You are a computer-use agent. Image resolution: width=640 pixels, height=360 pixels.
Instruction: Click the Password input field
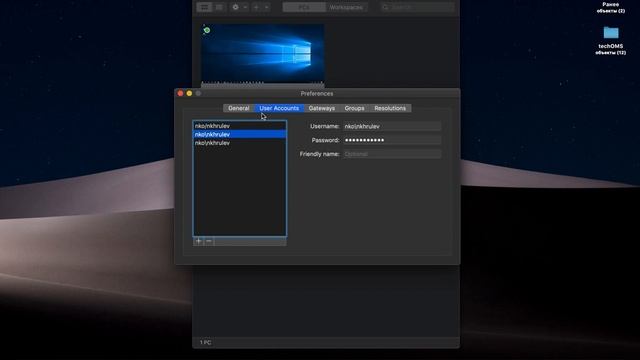coord(392,140)
